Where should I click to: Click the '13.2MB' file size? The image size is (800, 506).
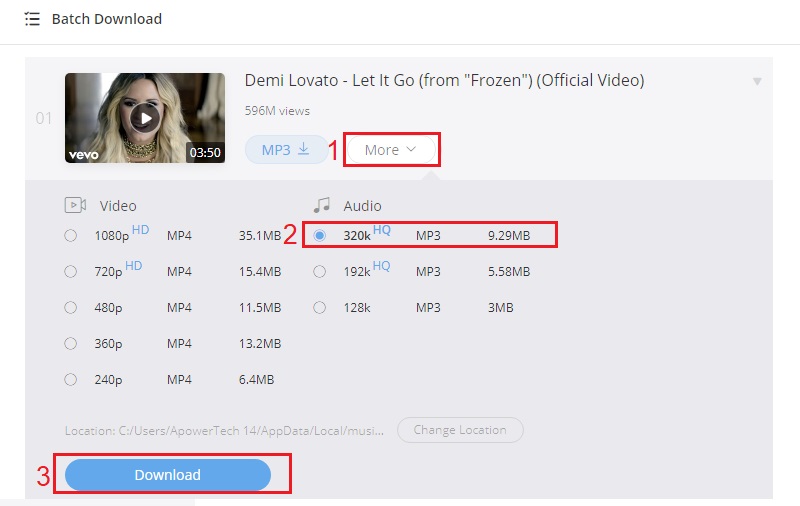pos(260,343)
